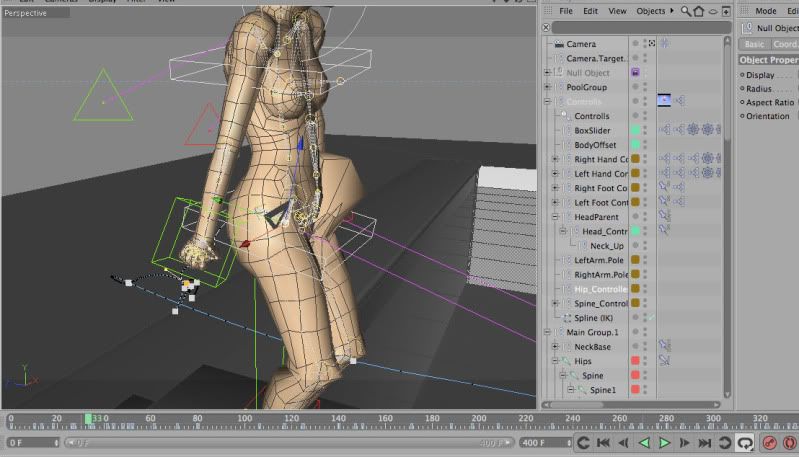
Task: Click the green timeline playhead at frame 33
Action: coord(90,420)
